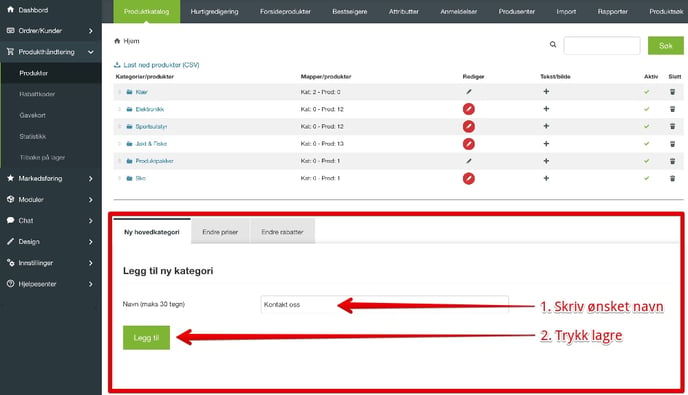Click the Last ned produkter (CSV) link
688x395 pixels.
[x=161, y=65]
